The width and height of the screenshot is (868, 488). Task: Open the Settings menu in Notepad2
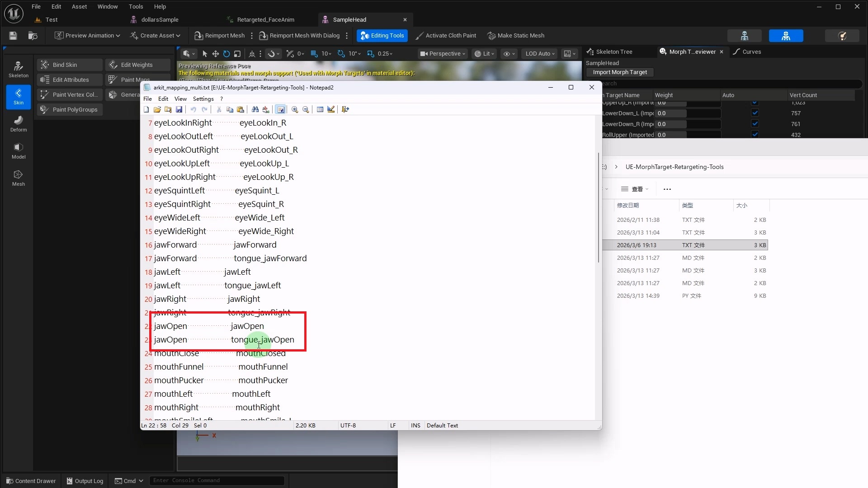203,99
